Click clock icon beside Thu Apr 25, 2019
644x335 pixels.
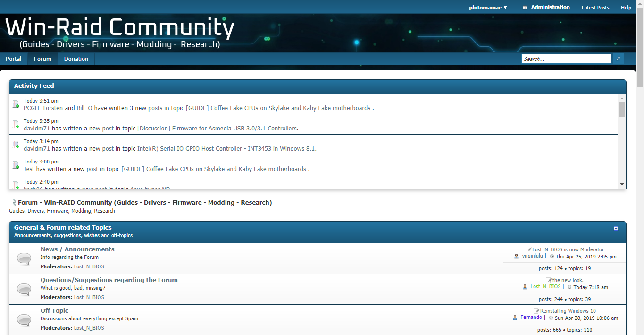pyautogui.click(x=552, y=257)
